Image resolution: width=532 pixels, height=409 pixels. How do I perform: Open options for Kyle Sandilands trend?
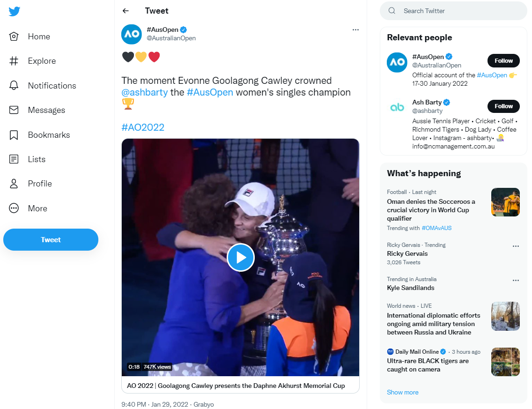tap(516, 280)
